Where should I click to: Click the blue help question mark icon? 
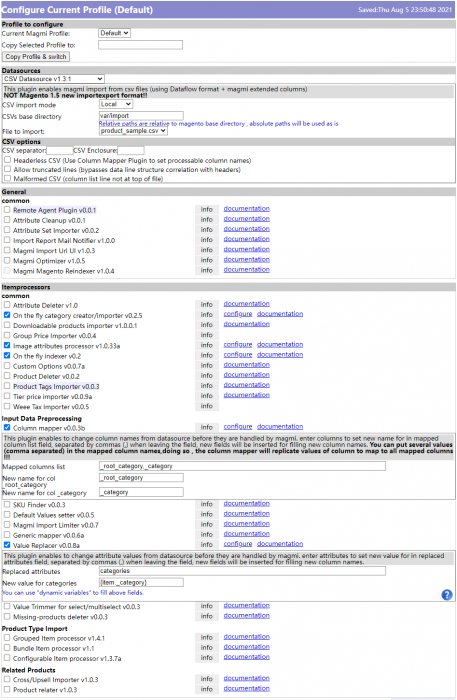(x=447, y=595)
